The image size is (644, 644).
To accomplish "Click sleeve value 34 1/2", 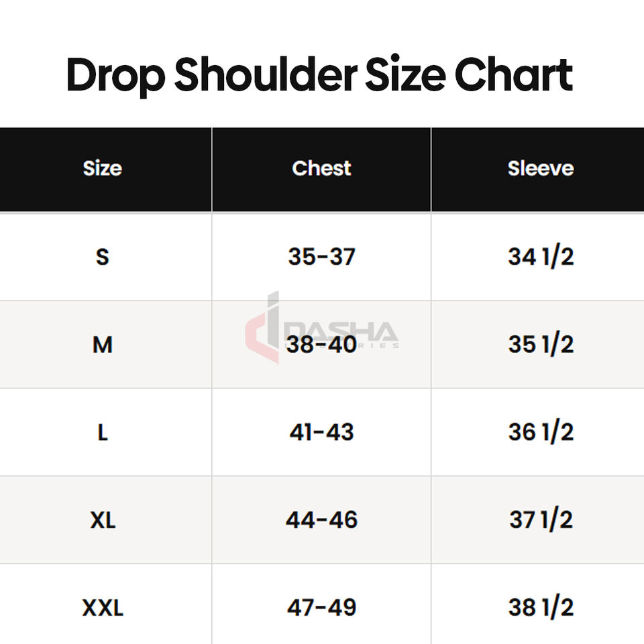I will click(x=541, y=257).
